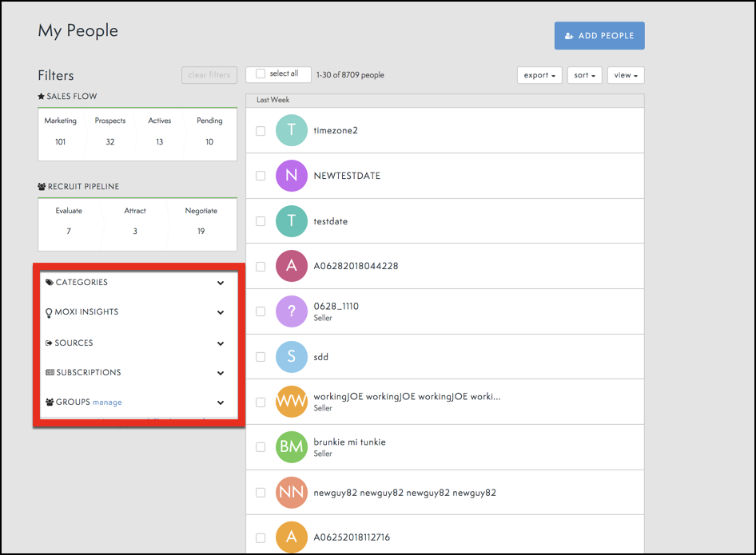Click the orange WW avatar icon
756x555 pixels.
coord(292,402)
